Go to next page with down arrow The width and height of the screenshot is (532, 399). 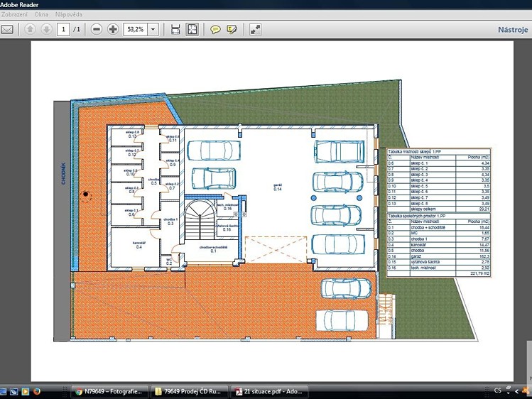click(x=46, y=30)
